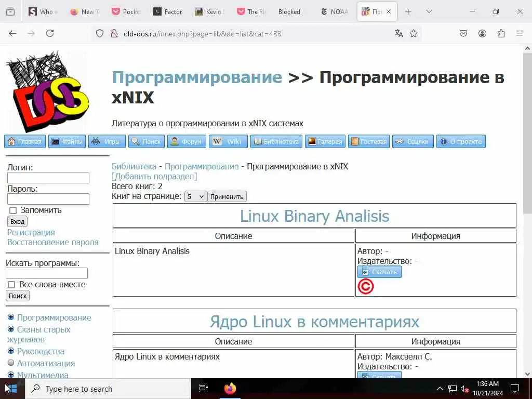Save page to Pocket
This screenshot has height=399, width=532.
tap(463, 33)
